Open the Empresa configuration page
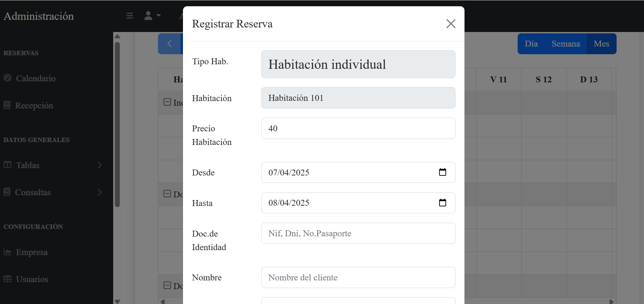This screenshot has height=304, width=644. (32, 252)
